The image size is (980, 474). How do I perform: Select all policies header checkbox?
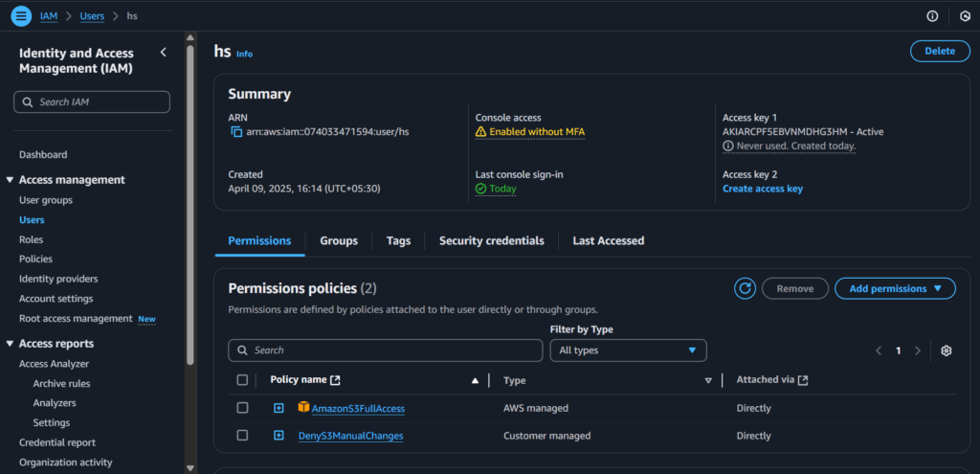tap(242, 379)
